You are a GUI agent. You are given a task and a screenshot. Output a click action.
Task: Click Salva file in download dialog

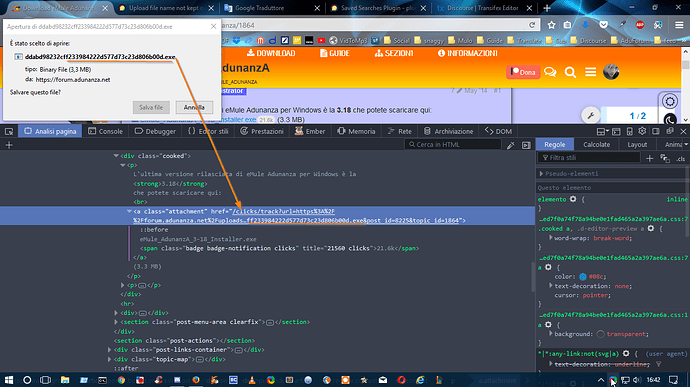pos(151,107)
